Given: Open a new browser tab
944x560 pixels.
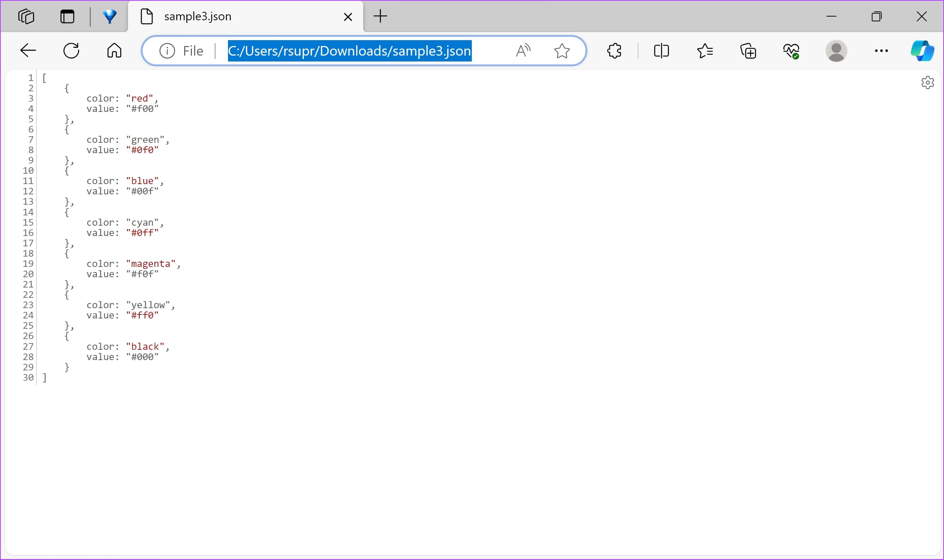Looking at the screenshot, I should [380, 16].
